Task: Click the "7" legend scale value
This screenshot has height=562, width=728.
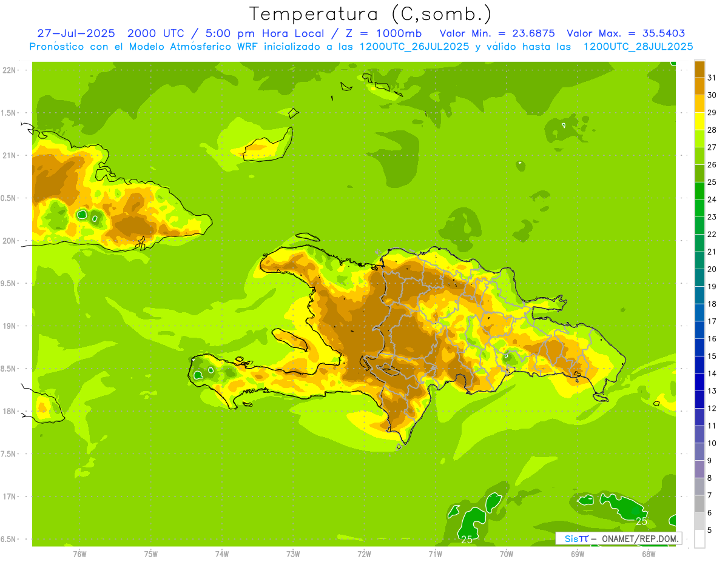Action: 710,495
